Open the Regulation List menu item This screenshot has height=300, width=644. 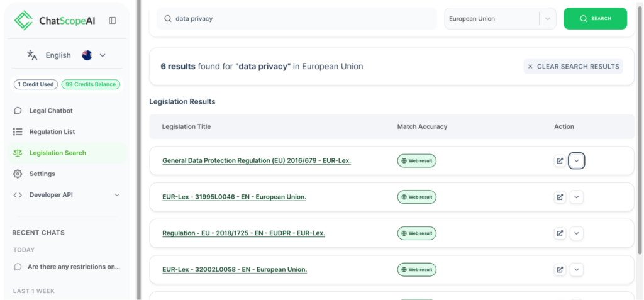[67, 131]
